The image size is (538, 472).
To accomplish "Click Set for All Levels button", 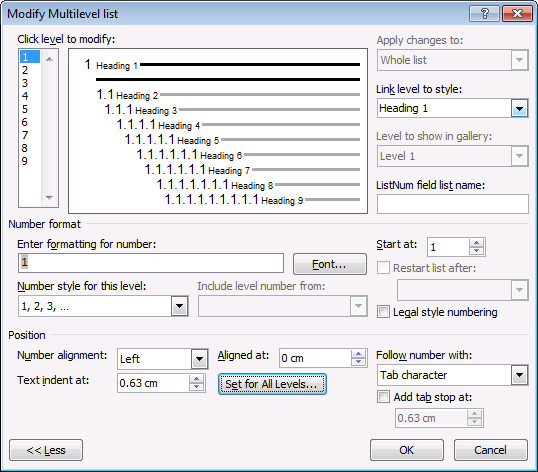I will pos(272,384).
